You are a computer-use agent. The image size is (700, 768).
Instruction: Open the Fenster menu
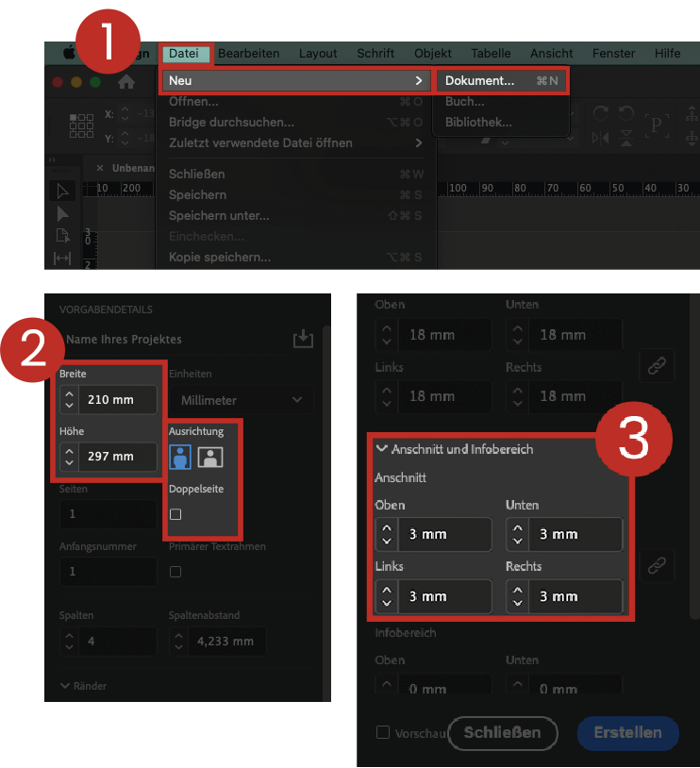(613, 53)
